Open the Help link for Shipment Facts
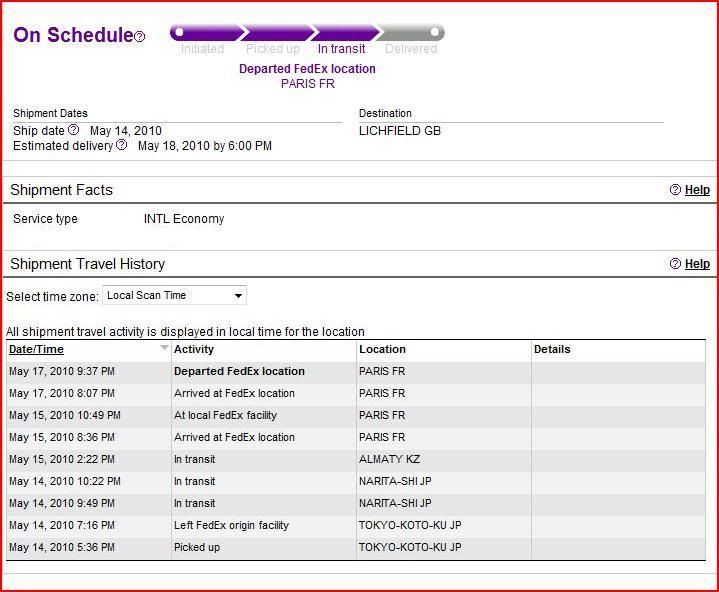 pyautogui.click(x=697, y=190)
